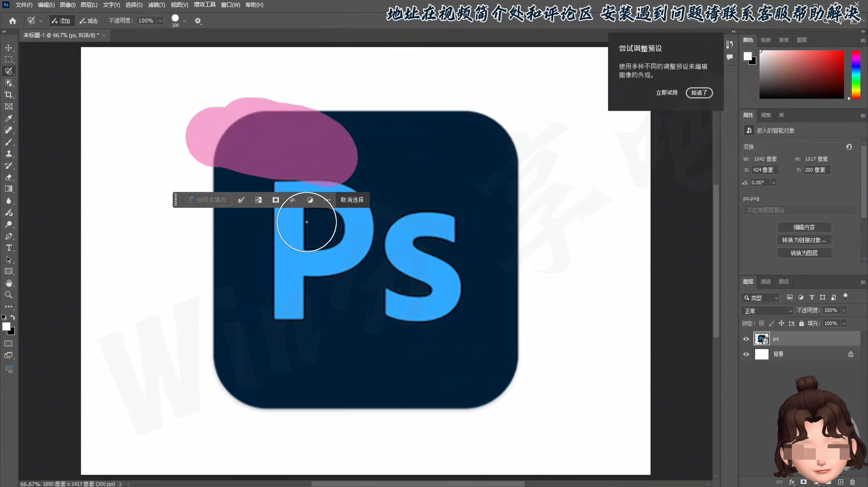Open the Edit Toolbar ellipsis

pos(8,307)
